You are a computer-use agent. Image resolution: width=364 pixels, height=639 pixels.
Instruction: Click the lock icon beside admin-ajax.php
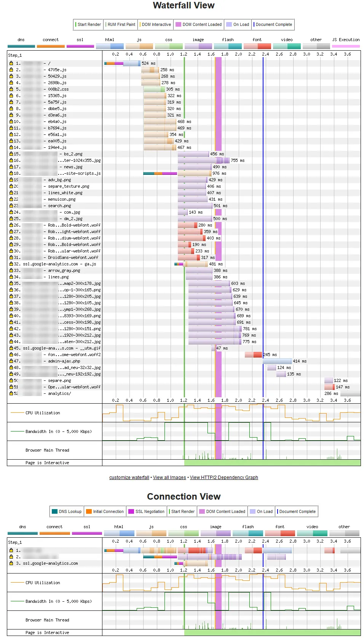(11, 361)
